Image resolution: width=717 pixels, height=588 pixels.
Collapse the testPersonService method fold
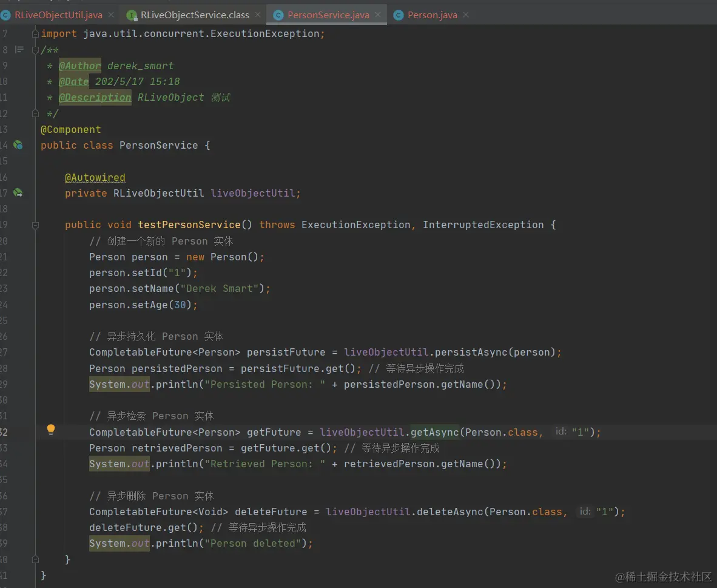coord(35,225)
